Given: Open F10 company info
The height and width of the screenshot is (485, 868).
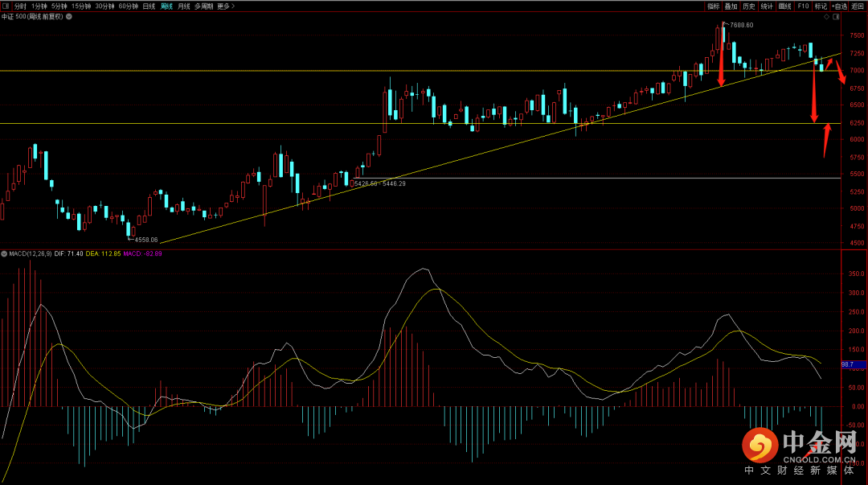Looking at the screenshot, I should pos(802,6).
